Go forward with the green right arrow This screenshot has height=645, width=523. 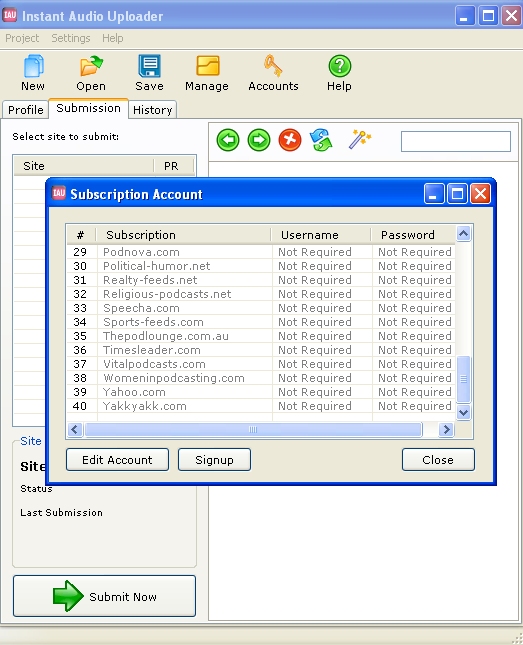[x=259, y=140]
